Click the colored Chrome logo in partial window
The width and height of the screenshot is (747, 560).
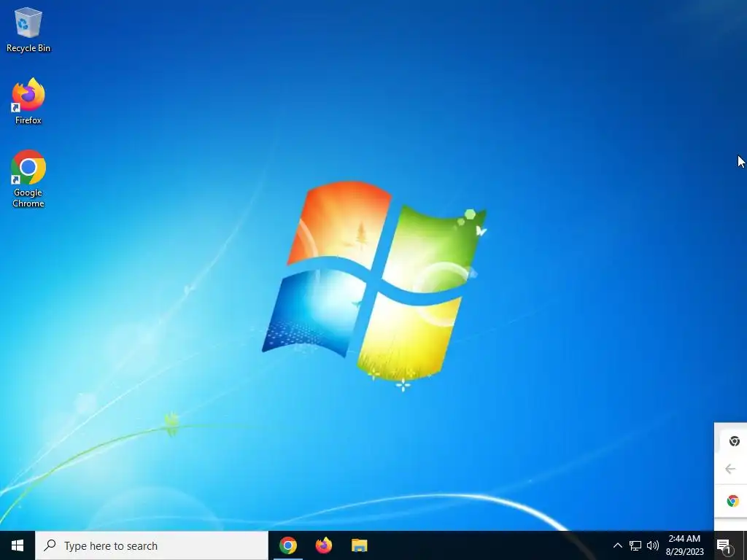(732, 501)
